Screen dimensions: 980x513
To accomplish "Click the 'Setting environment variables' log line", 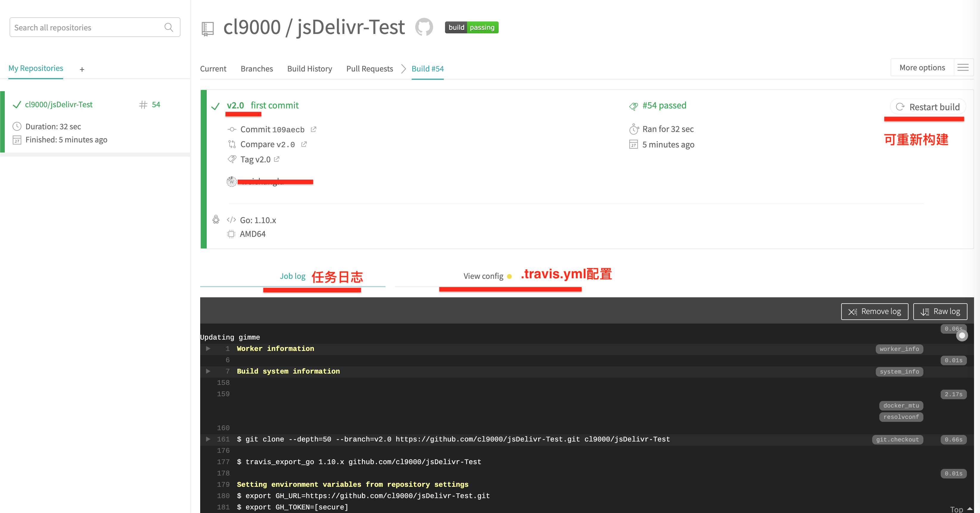I will click(x=353, y=484).
